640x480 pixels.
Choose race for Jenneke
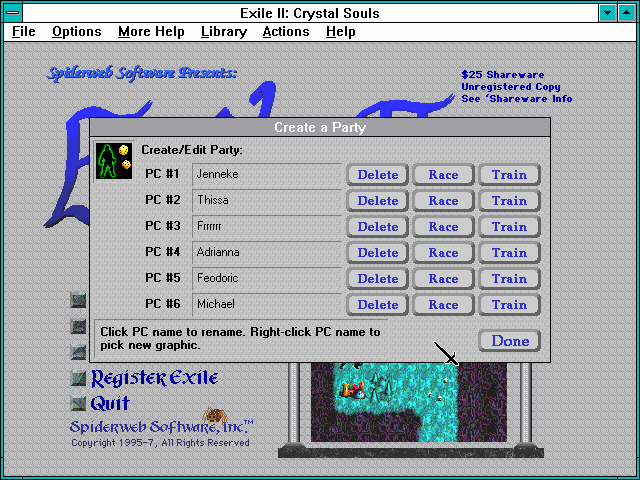pos(443,175)
